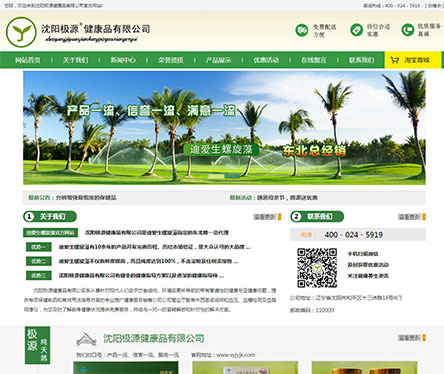Open the 纯度达到100% advantage line
The width and height of the screenshot is (444, 374).
[x=148, y=261]
